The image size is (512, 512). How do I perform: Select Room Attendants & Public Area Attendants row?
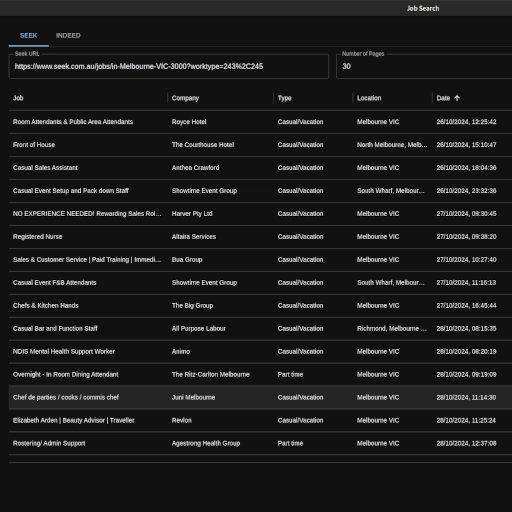(73, 122)
